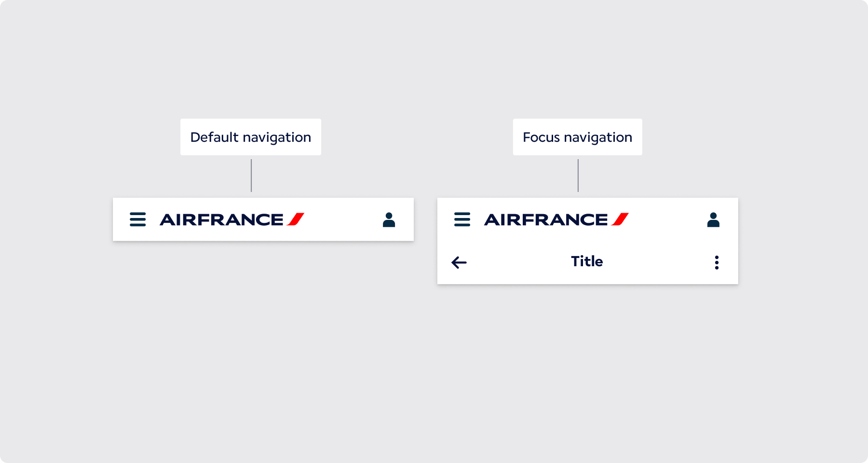
Task: Click Air France wordmark in Focus navigation
Action: tap(546, 219)
